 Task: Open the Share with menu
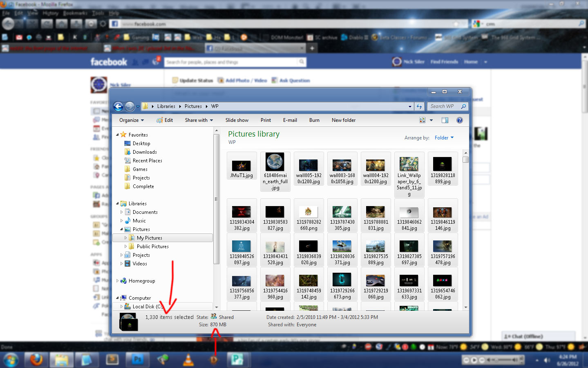(199, 120)
